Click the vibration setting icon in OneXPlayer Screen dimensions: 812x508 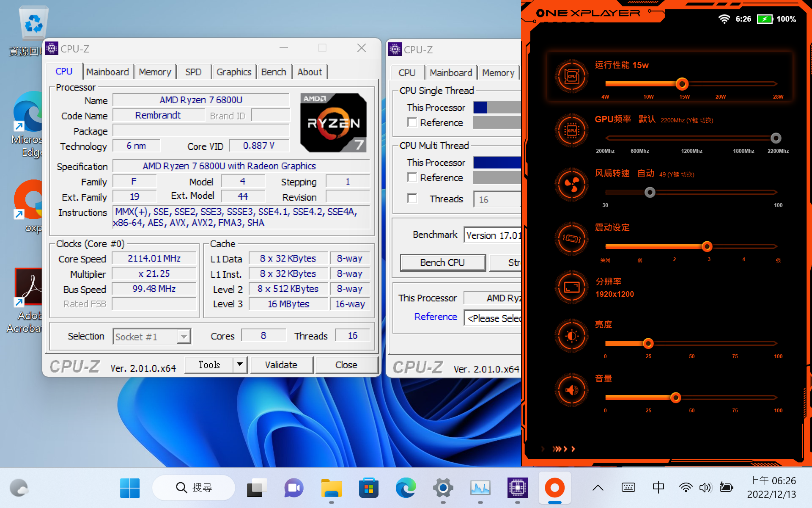coord(571,239)
